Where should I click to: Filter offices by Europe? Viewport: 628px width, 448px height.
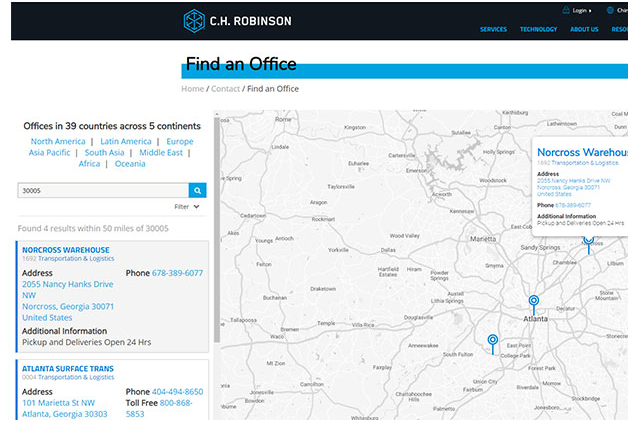coord(180,141)
